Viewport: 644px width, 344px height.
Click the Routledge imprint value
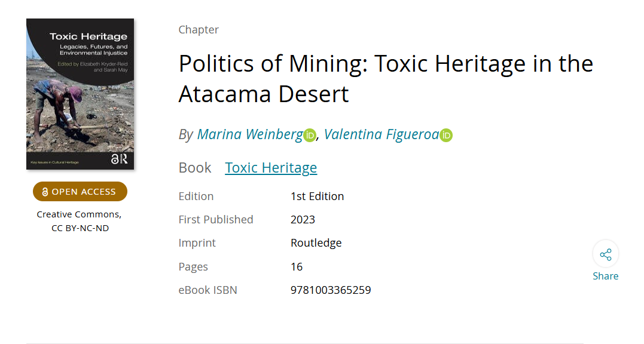click(x=316, y=243)
